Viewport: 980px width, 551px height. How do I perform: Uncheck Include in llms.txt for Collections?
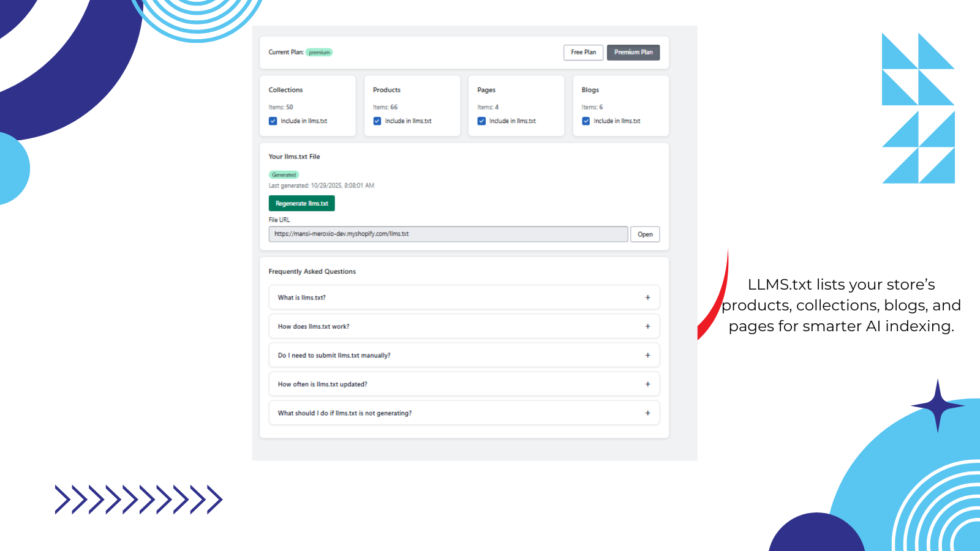273,121
